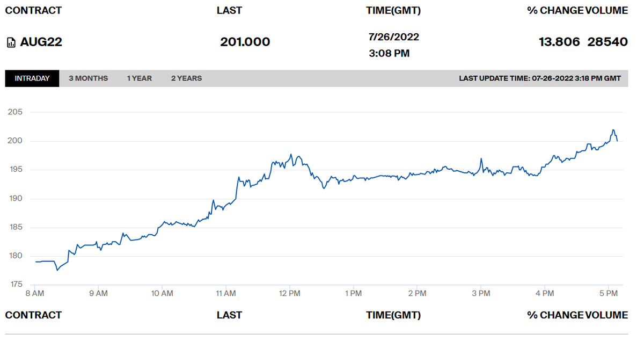The image size is (644, 341).
Task: Click the bottom TIME(GMT) column header
Action: click(393, 315)
